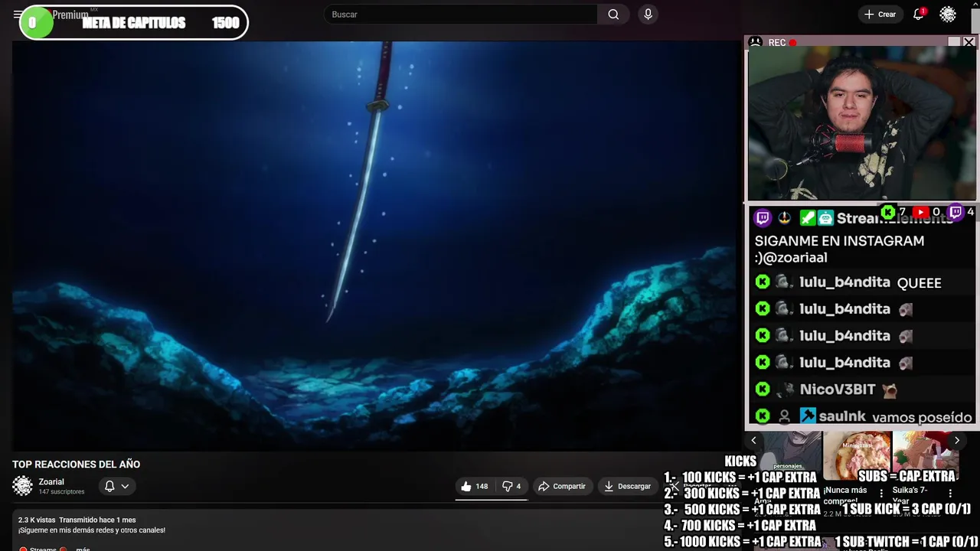The width and height of the screenshot is (980, 551).
Task: Open the Crear upload menu
Action: click(880, 15)
